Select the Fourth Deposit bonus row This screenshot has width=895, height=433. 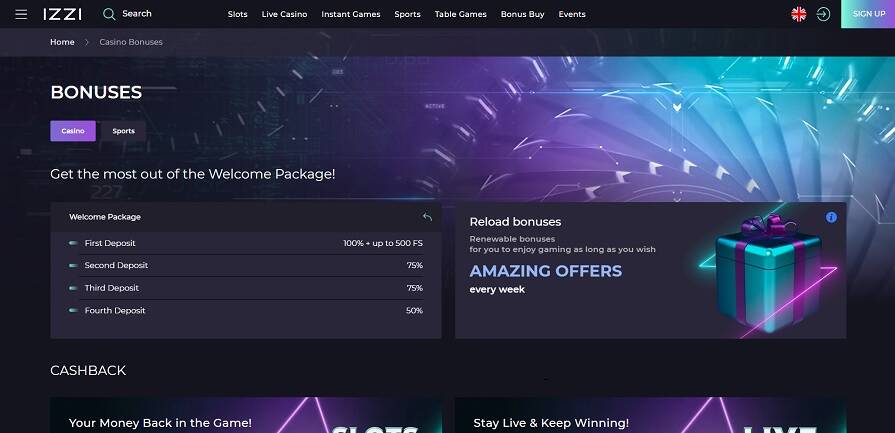coord(246,310)
